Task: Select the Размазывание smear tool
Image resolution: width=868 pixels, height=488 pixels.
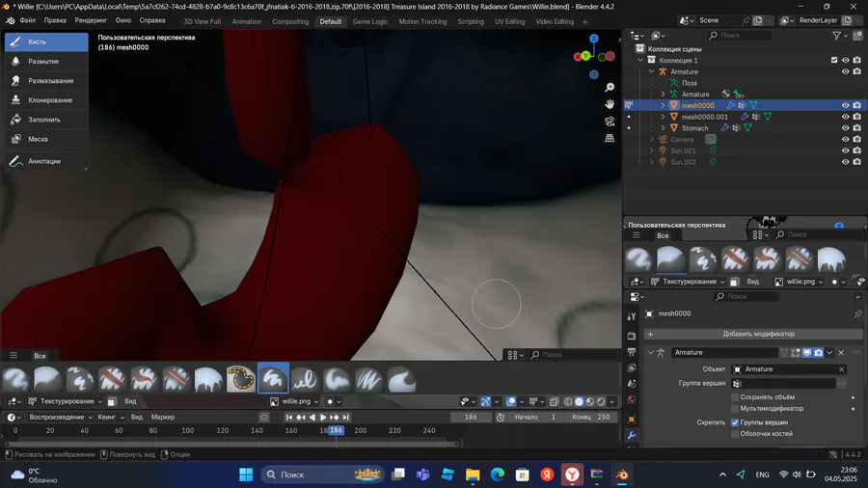Action: coord(46,81)
